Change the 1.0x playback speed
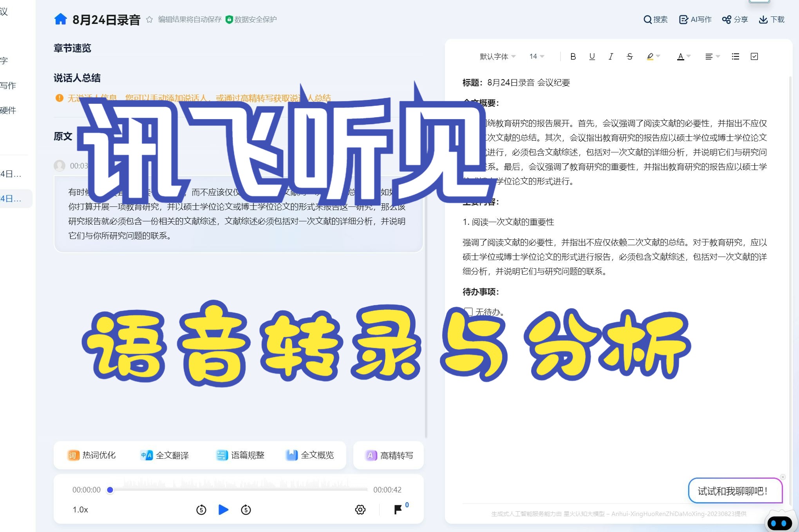799x532 pixels. 80,510
